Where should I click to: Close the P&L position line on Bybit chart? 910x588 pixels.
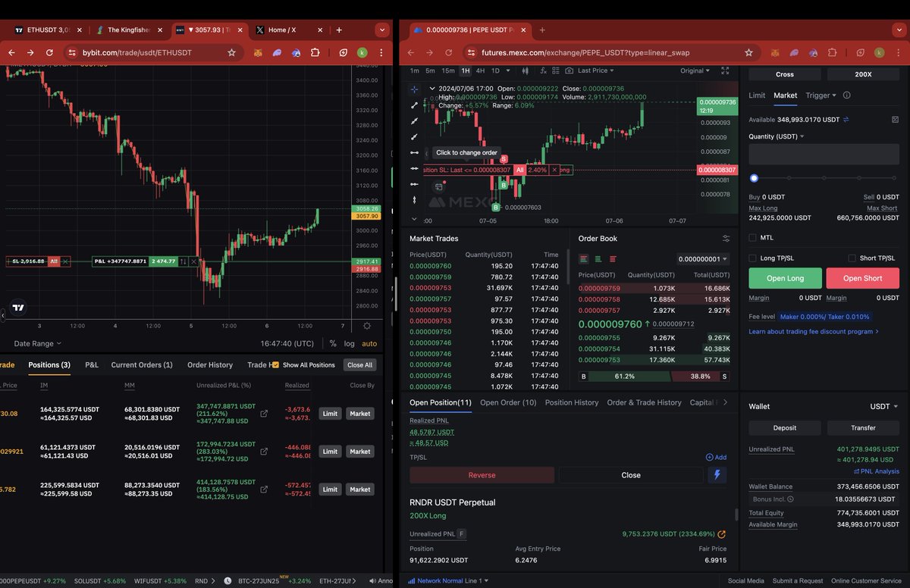(194, 261)
